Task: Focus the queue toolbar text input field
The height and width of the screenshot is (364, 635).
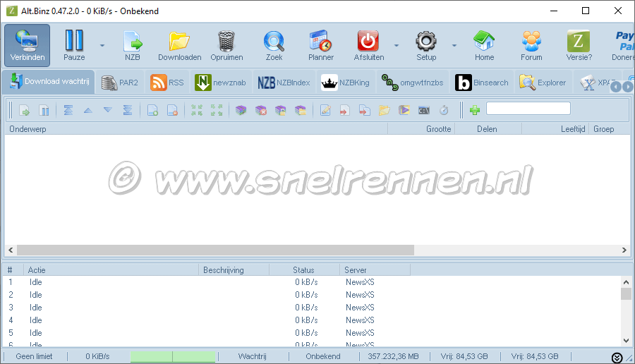Action: [528, 109]
